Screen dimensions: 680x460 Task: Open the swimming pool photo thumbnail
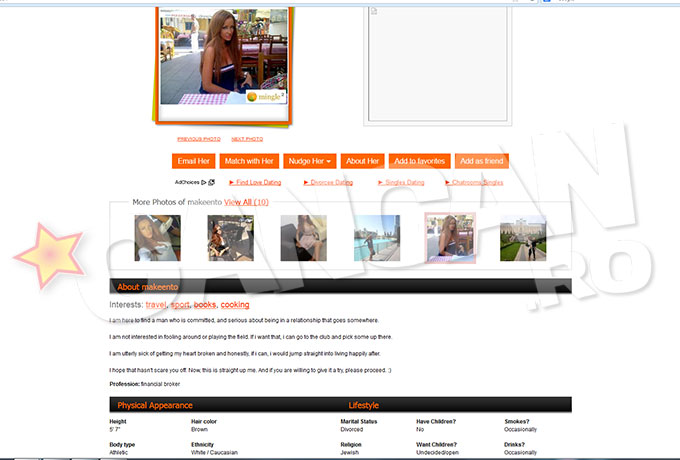click(376, 238)
